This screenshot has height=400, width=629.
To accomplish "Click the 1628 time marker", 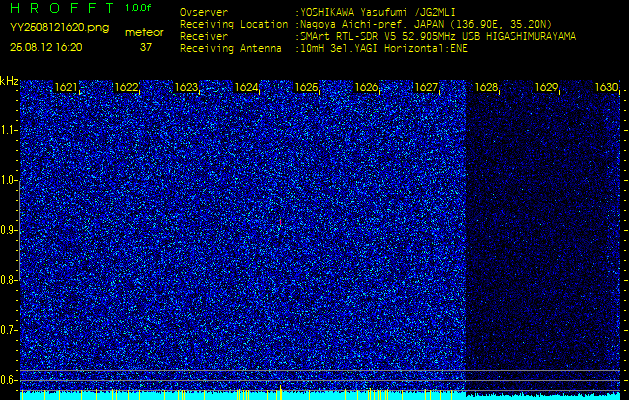I will point(486,87).
